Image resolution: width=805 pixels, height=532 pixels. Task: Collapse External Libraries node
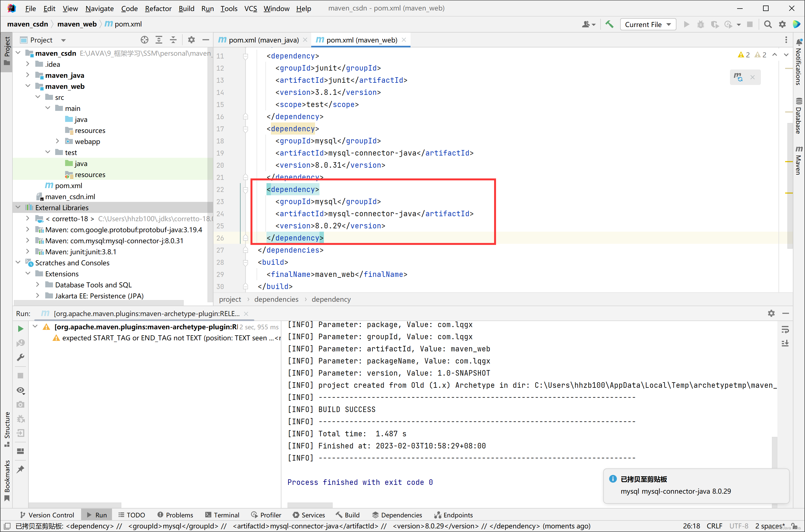[x=18, y=207]
